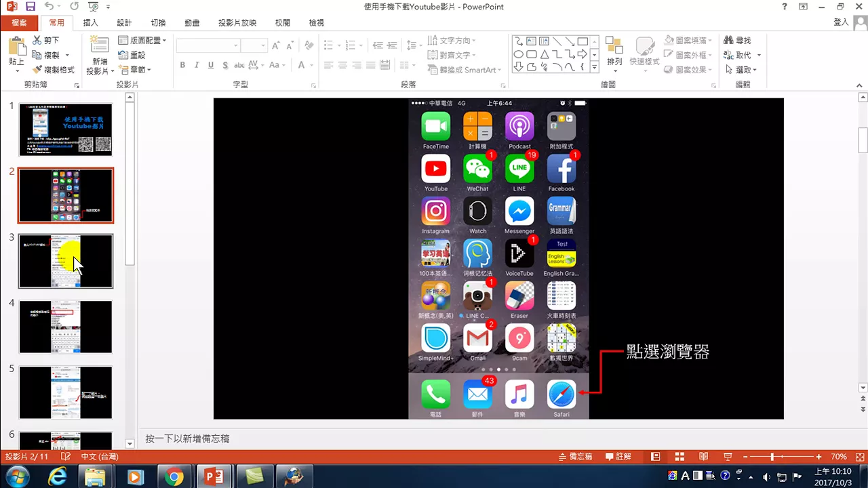Image resolution: width=868 pixels, height=488 pixels.
Task: Select the right arrow shape in gallery
Action: click(583, 54)
